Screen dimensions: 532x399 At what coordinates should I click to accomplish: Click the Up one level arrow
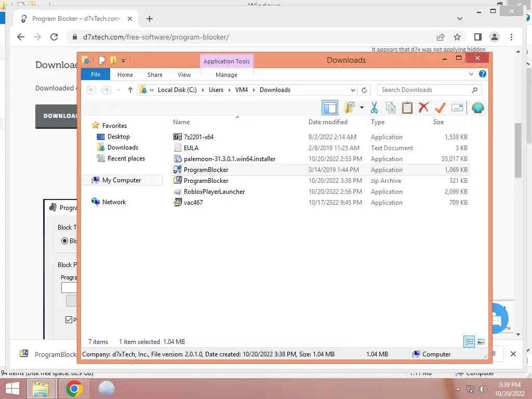point(130,90)
